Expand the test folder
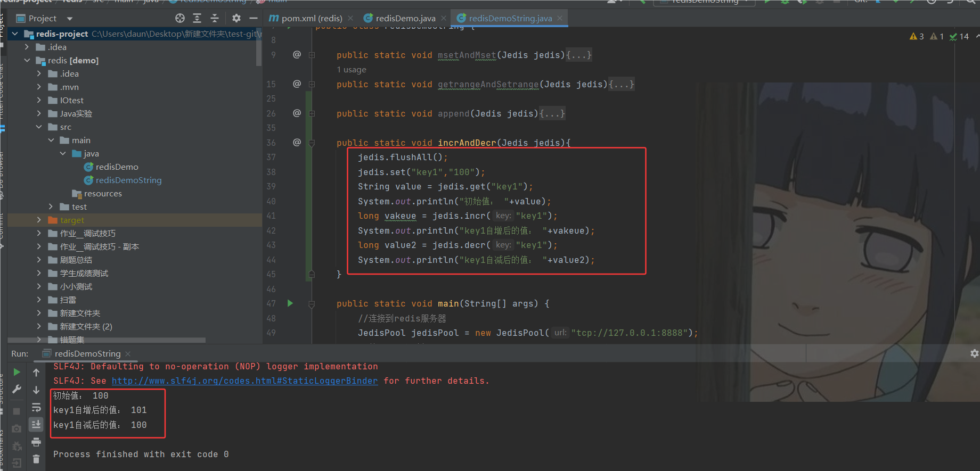 tap(51, 206)
